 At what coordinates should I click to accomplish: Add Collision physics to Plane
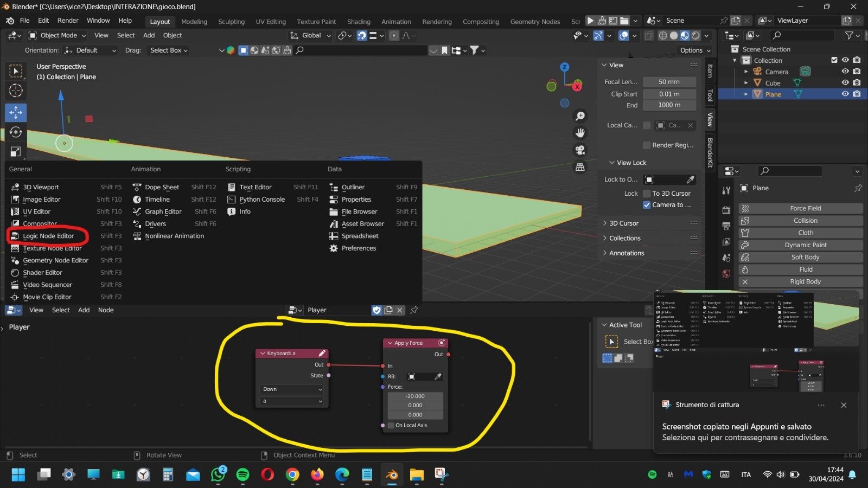point(800,221)
